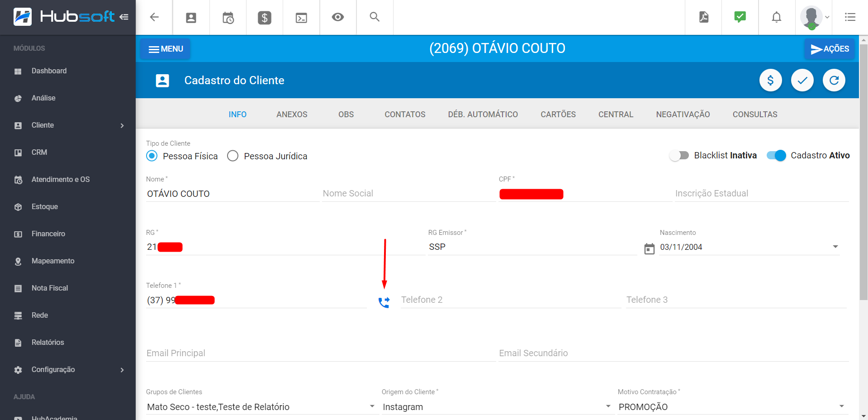The height and width of the screenshot is (420, 868).
Task: Open the Nascimento calendar icon
Action: click(650, 249)
